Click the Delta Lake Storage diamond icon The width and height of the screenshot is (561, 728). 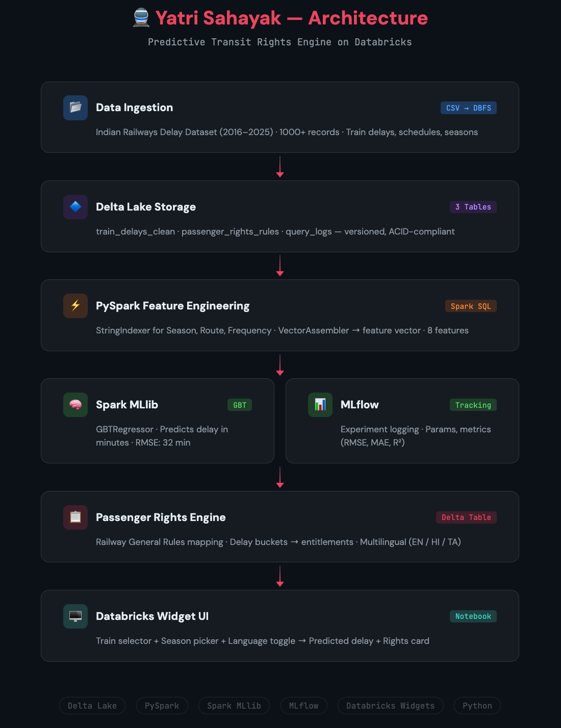coord(75,207)
